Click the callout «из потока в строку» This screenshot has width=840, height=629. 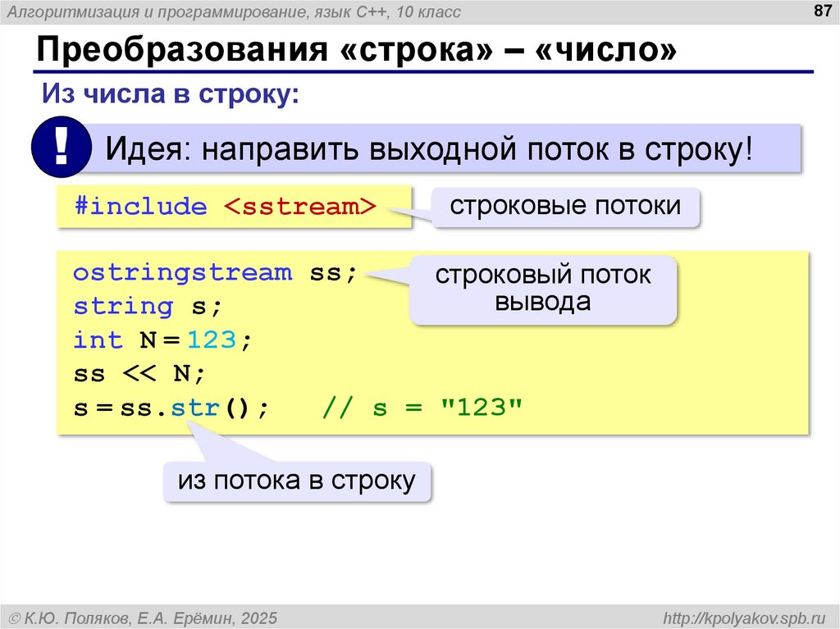click(297, 481)
